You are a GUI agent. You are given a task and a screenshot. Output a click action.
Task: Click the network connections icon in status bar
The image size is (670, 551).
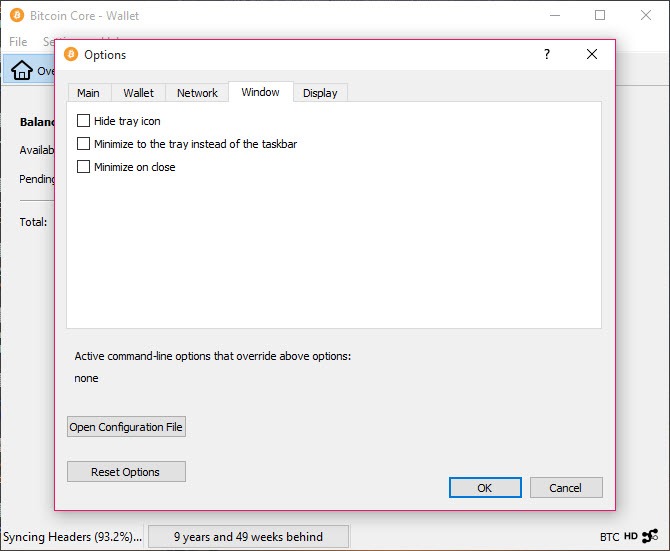pyautogui.click(x=650, y=536)
